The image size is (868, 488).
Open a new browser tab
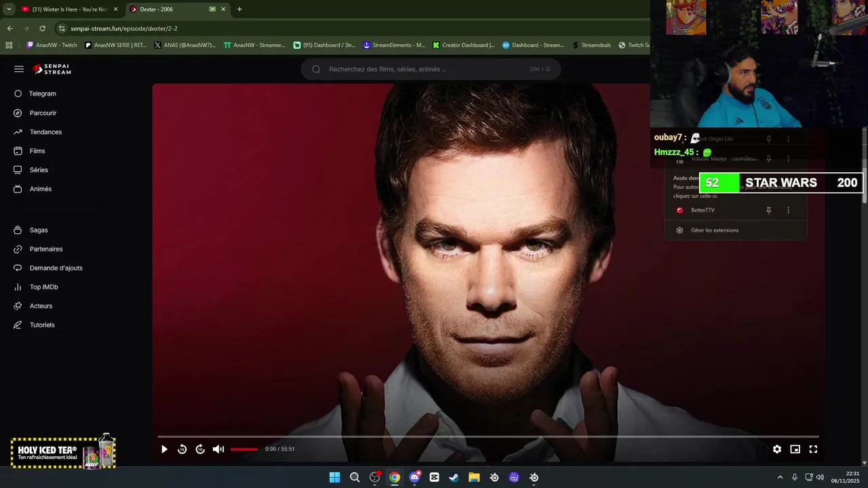pos(239,9)
